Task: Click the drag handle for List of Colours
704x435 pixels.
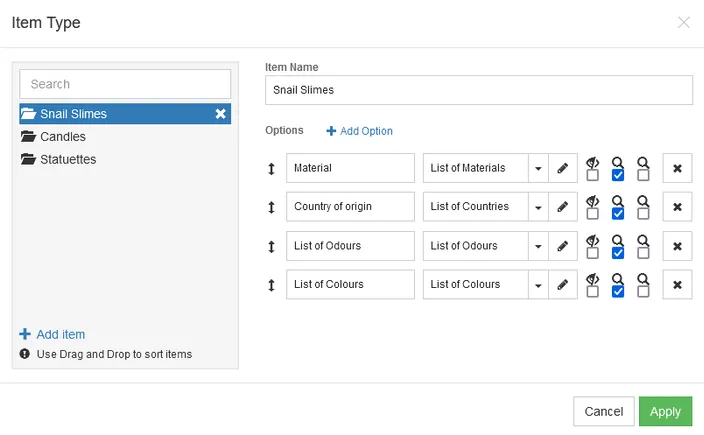Action: click(271, 285)
